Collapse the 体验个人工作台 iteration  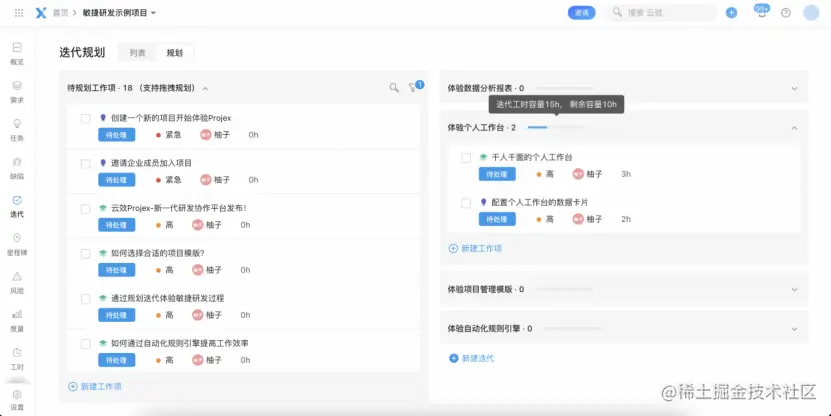tap(794, 128)
